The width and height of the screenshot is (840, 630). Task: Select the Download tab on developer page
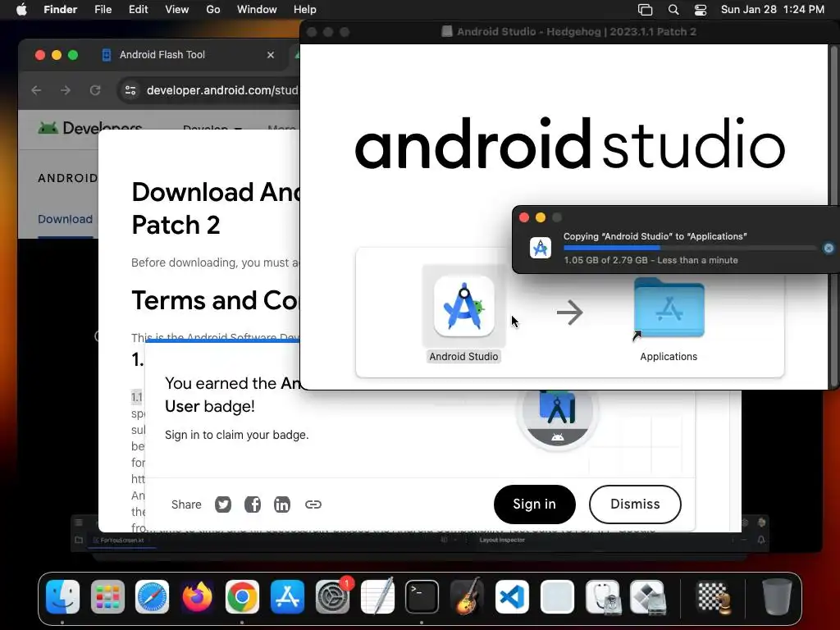tap(65, 219)
